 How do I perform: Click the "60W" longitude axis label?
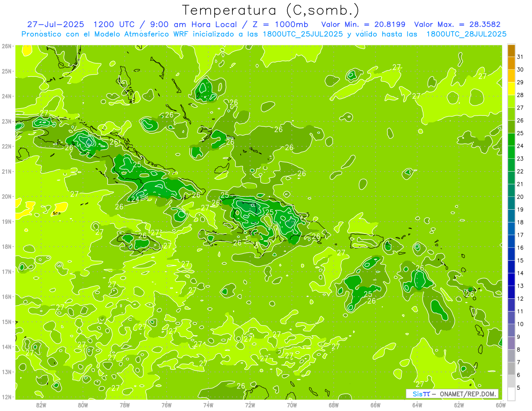pyautogui.click(x=501, y=405)
